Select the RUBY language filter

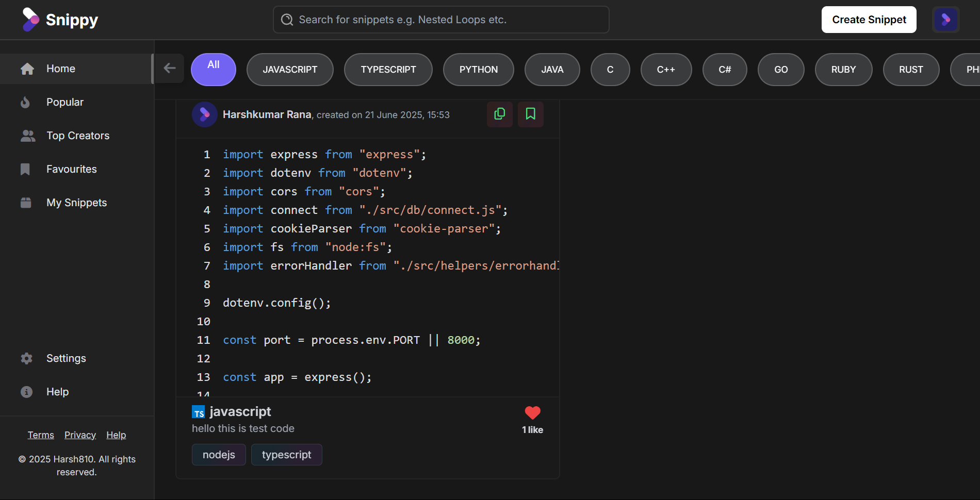point(843,70)
